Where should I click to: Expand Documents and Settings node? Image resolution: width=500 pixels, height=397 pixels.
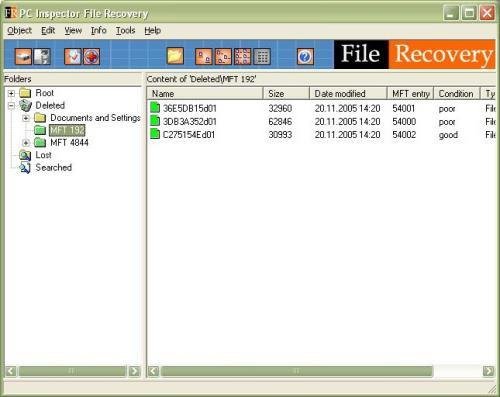26,118
